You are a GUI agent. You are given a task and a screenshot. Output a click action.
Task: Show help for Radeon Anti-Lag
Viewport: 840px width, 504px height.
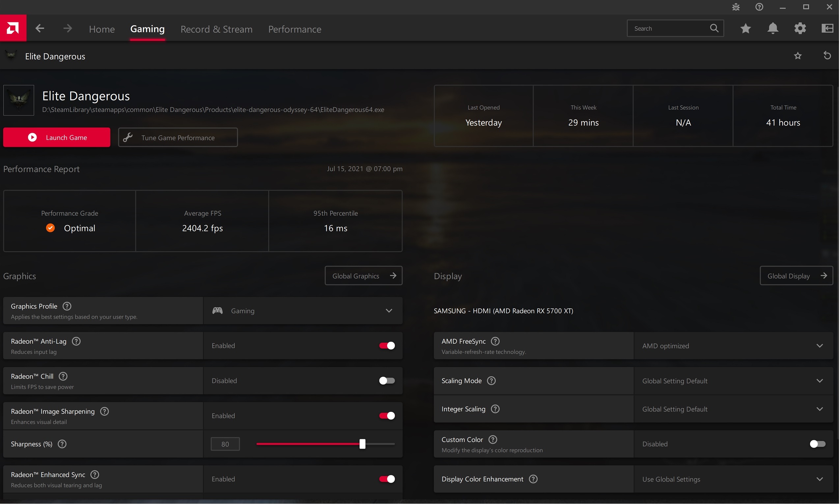pyautogui.click(x=76, y=341)
